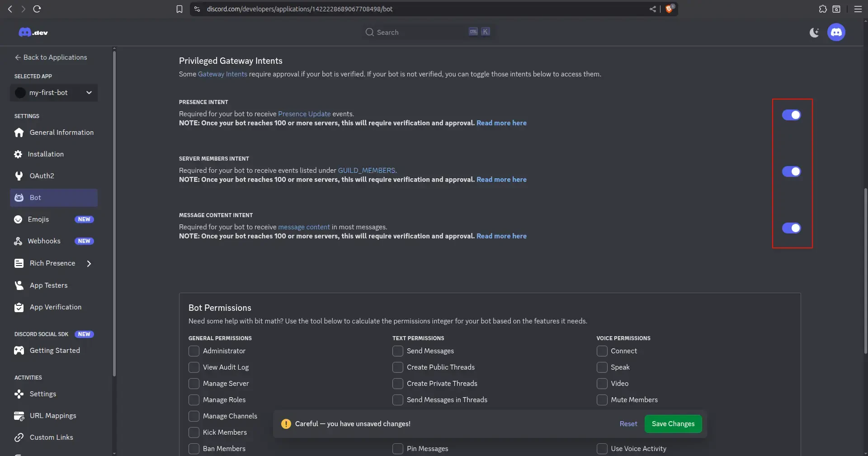Click the browser reload icon
The height and width of the screenshot is (456, 868).
(37, 9)
